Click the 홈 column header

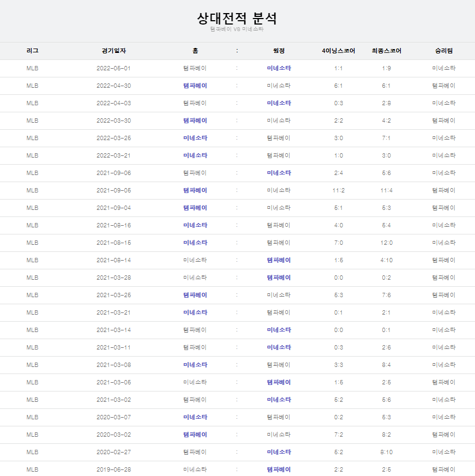(195, 51)
